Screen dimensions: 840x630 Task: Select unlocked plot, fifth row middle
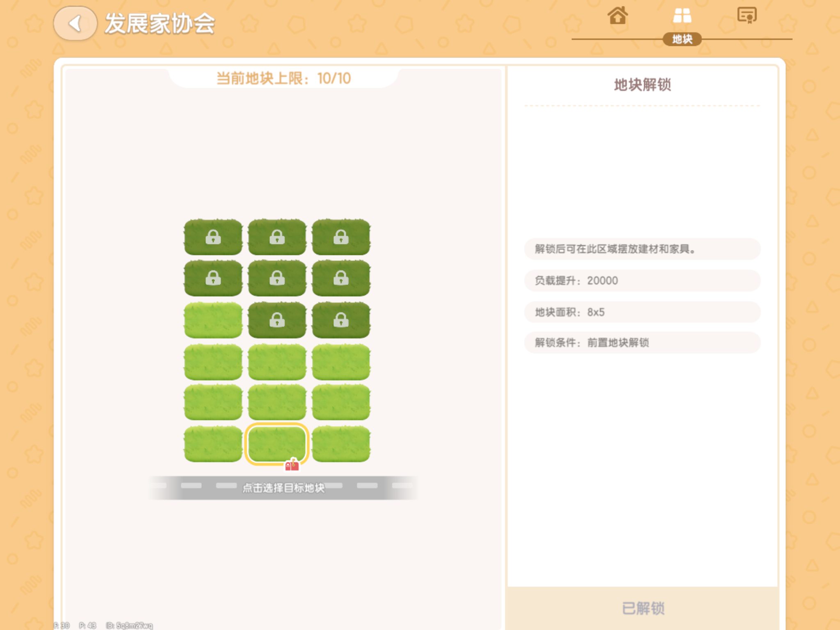click(x=277, y=402)
